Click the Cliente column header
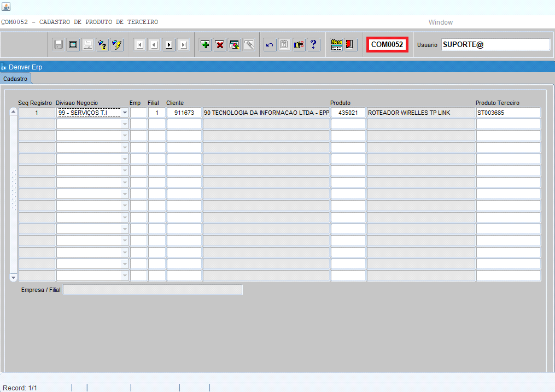Viewport: 555px width, 392px height. click(175, 103)
